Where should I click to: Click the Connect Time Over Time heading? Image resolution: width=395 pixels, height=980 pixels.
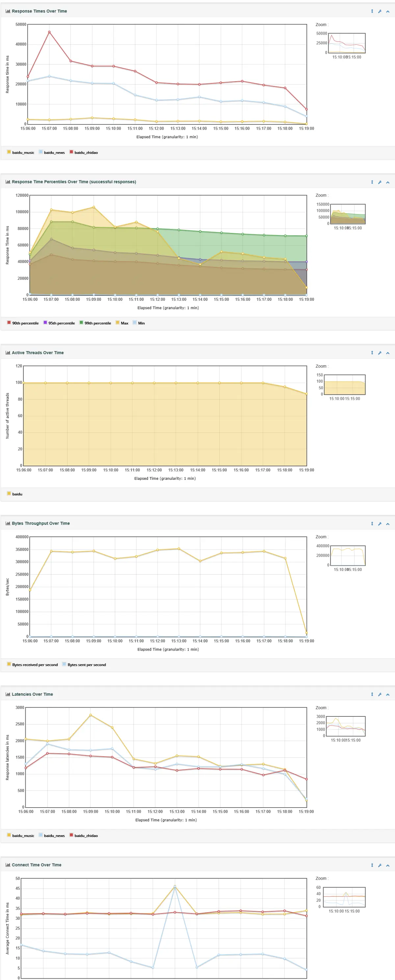coord(37,865)
